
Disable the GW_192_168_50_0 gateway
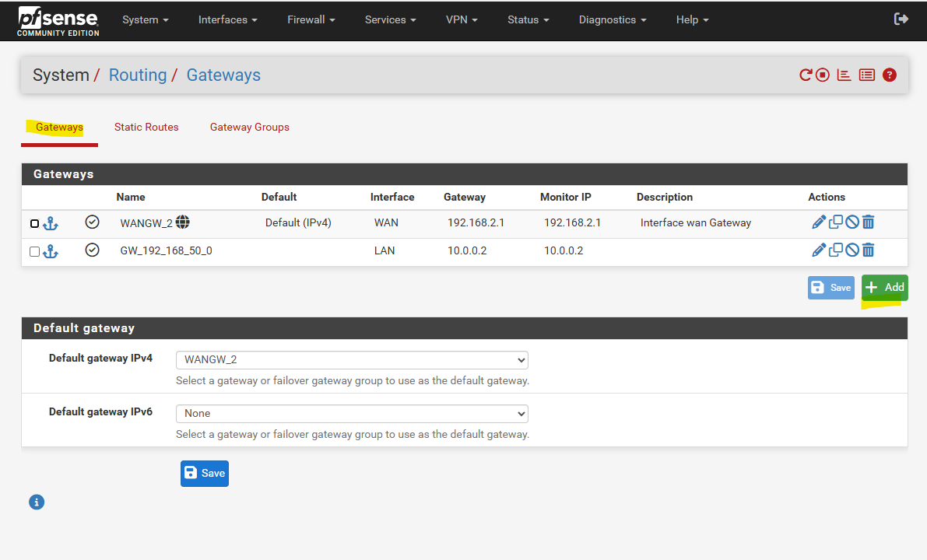click(x=852, y=250)
